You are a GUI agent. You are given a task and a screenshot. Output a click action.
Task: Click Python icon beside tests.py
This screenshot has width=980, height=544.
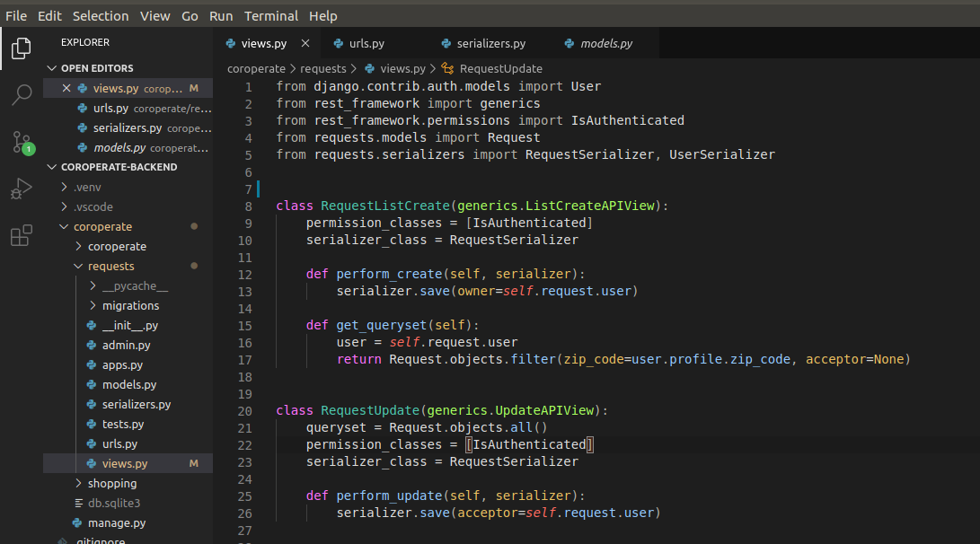pyautogui.click(x=92, y=424)
